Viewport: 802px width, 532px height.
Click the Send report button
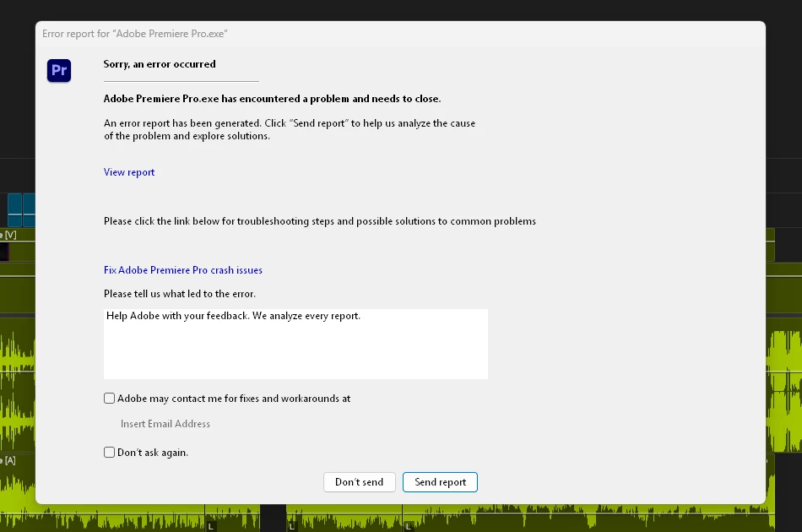pyautogui.click(x=440, y=482)
